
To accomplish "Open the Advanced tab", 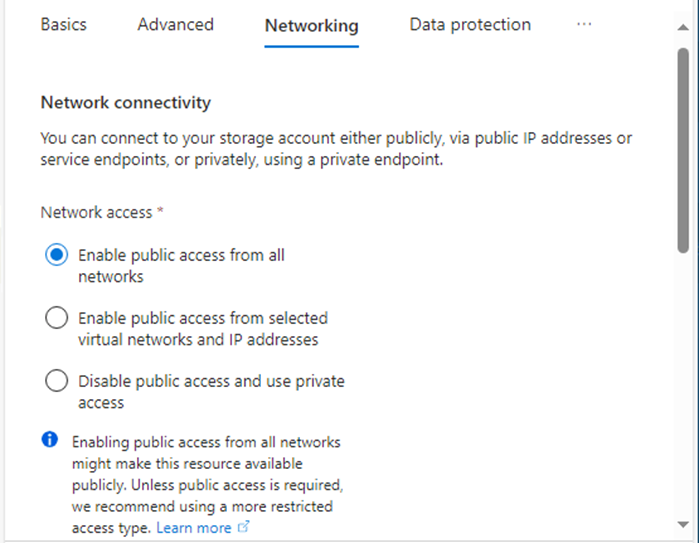I will [x=176, y=25].
